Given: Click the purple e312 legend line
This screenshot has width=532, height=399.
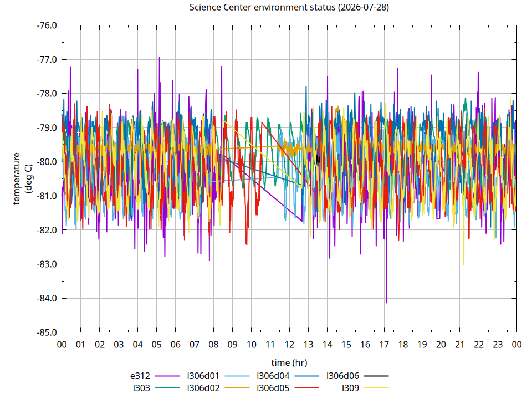Looking at the screenshot, I should pos(167,376).
